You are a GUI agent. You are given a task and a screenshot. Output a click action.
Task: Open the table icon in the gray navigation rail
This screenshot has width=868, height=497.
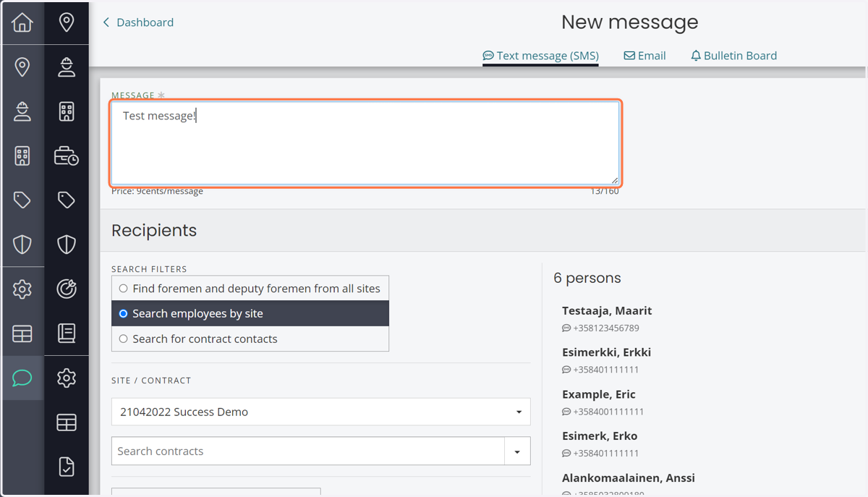click(x=22, y=334)
